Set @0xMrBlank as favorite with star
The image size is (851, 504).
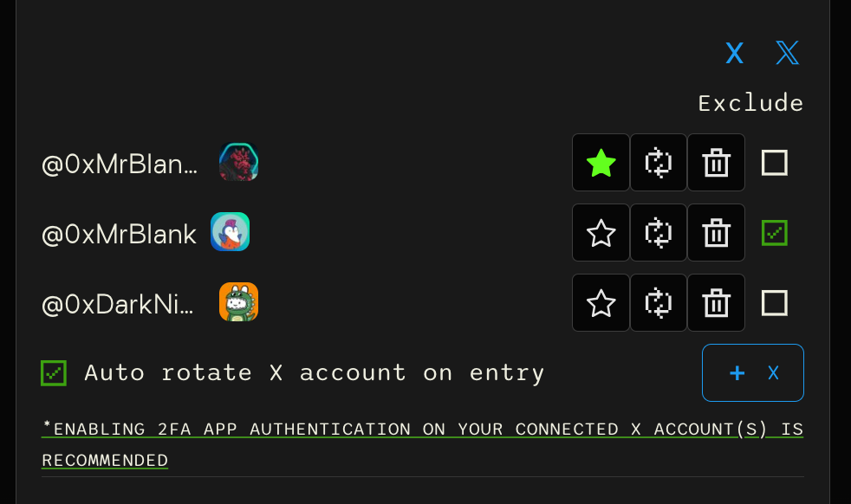[x=601, y=233]
